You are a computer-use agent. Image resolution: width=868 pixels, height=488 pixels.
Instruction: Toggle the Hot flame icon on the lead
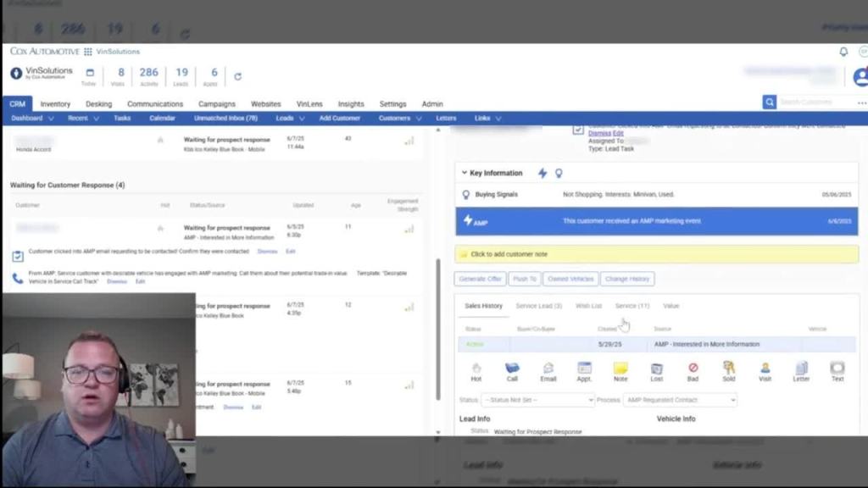[476, 369]
